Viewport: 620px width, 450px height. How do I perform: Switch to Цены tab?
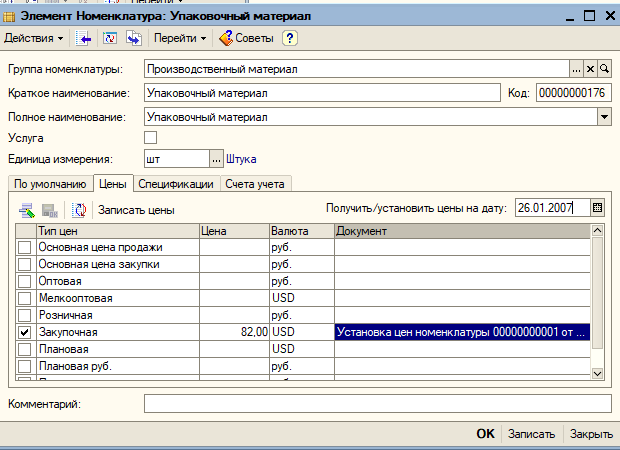pyautogui.click(x=113, y=184)
